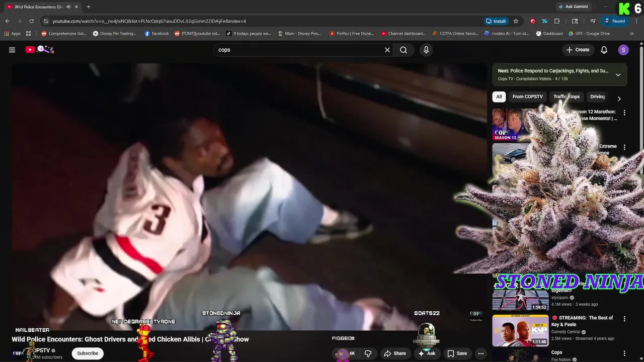Open the CDTFA Online Services bookmark
644x362 pixels.
pyautogui.click(x=455, y=34)
